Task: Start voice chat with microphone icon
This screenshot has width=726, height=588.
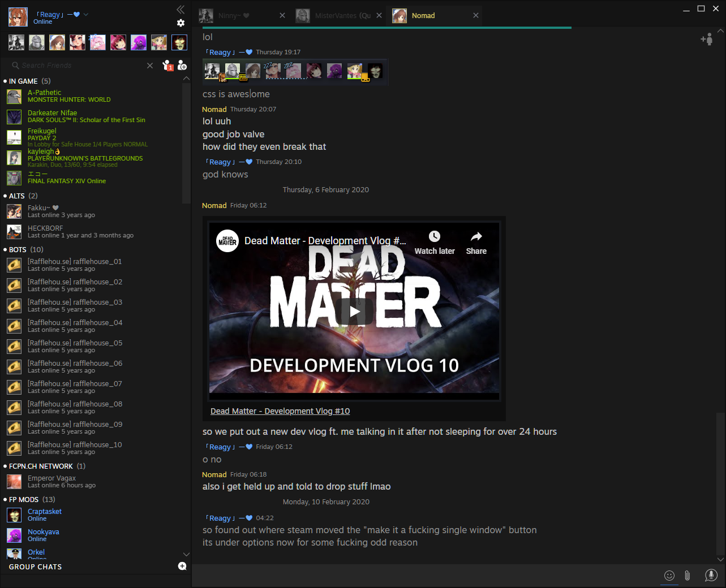Action: pos(711,576)
